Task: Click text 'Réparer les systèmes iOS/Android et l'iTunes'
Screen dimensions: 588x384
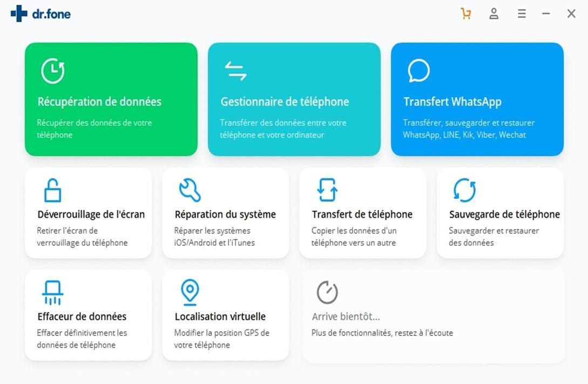Action: click(214, 237)
